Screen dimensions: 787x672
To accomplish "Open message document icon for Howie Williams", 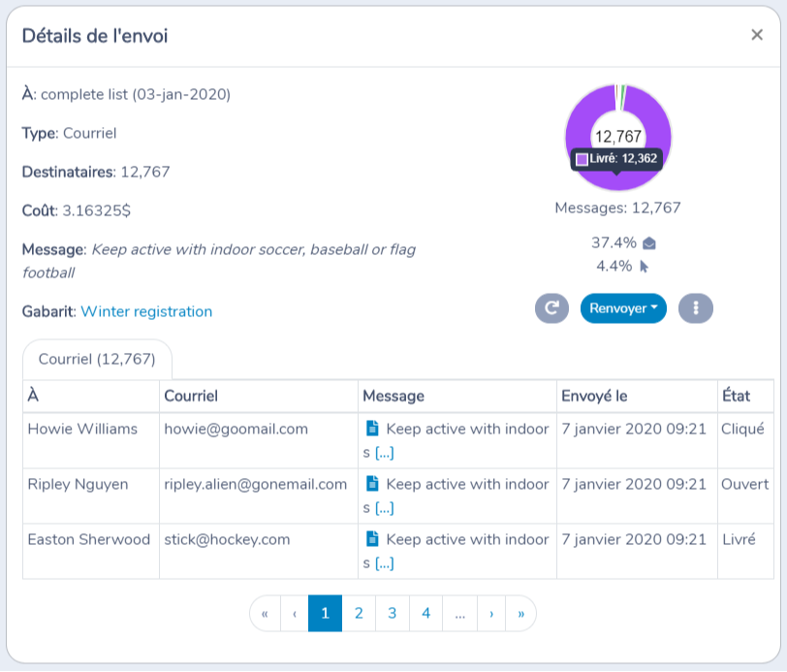I will click(372, 428).
